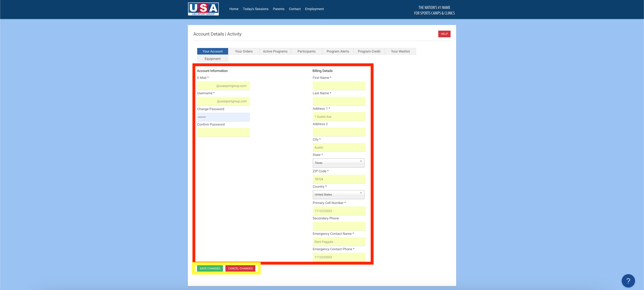Open the Program Credit tab
Screen dimensions: 644x290
tap(369, 51)
